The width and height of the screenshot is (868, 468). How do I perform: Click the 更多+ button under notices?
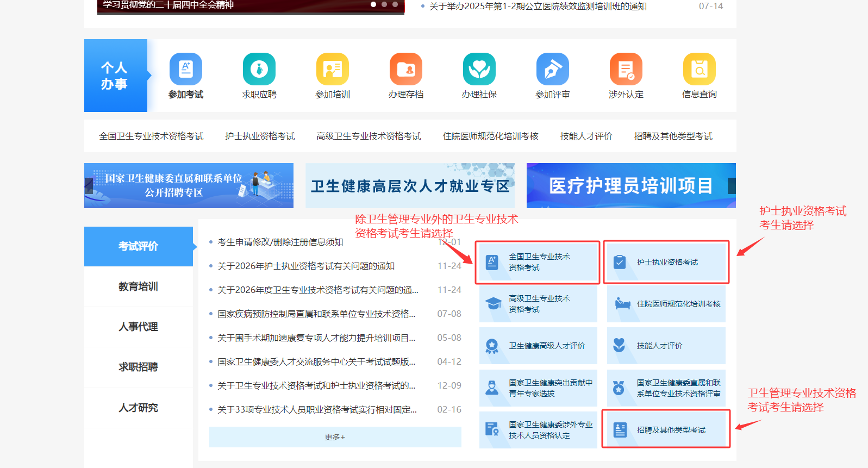[335, 437]
